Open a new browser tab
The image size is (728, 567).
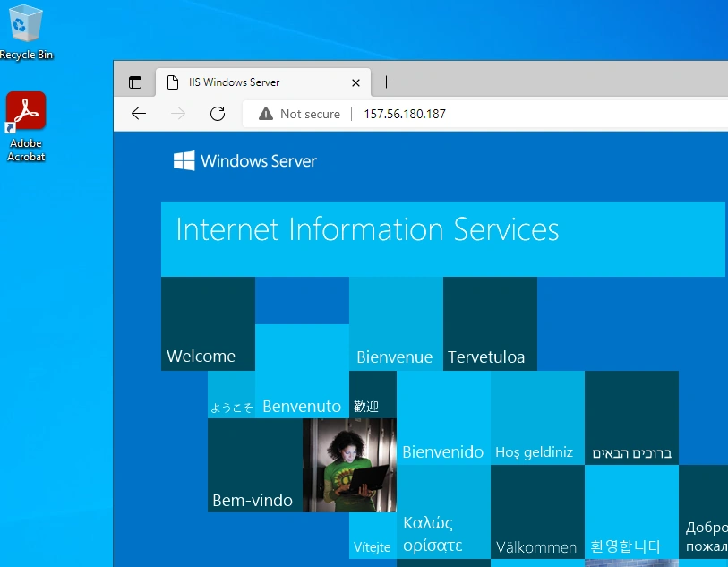[x=386, y=82]
